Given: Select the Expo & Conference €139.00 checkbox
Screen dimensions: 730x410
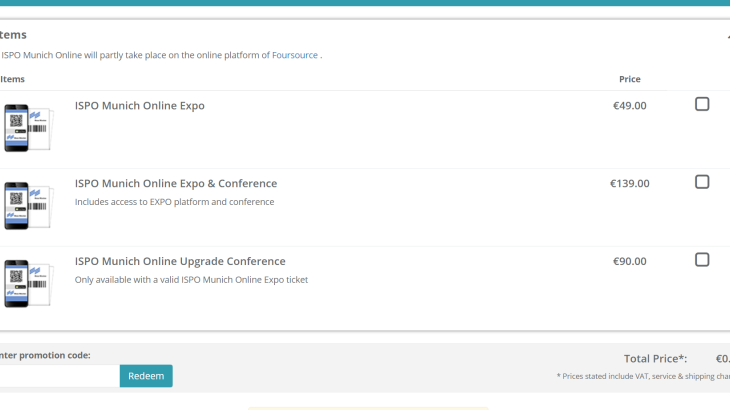Looking at the screenshot, I should coord(702,182).
